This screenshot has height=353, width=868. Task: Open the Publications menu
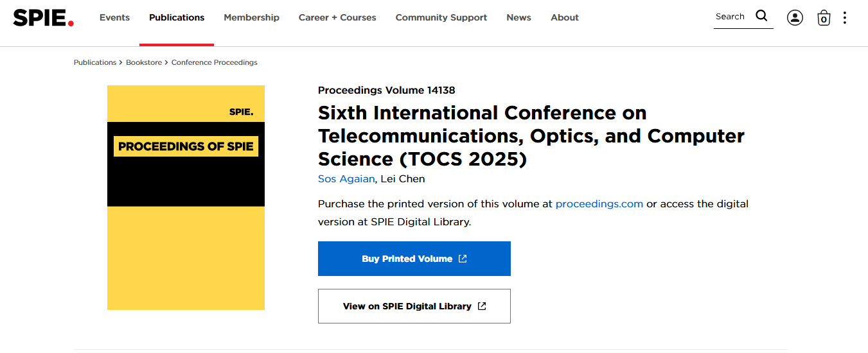pyautogui.click(x=177, y=17)
